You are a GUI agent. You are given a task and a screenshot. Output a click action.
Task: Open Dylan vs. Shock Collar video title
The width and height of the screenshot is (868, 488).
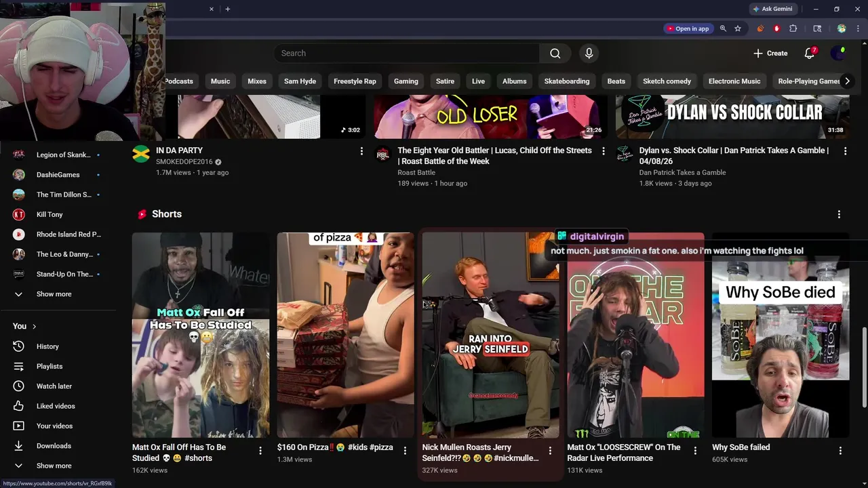tap(734, 156)
